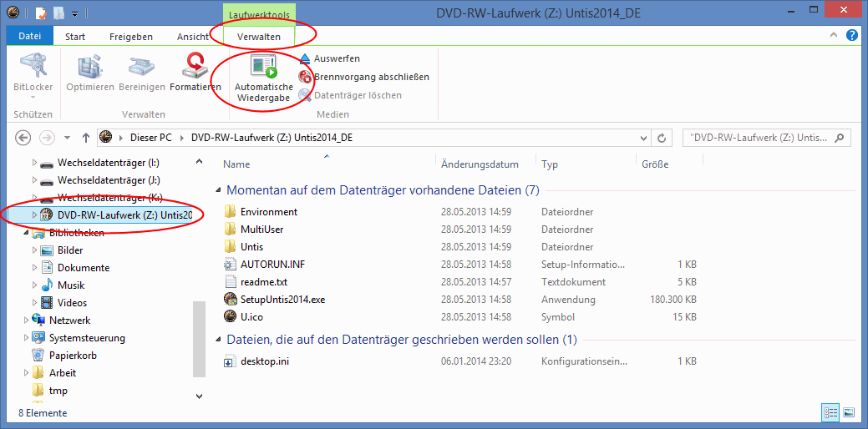Expand the Bilder library tree node
The width and height of the screenshot is (868, 429).
34,250
